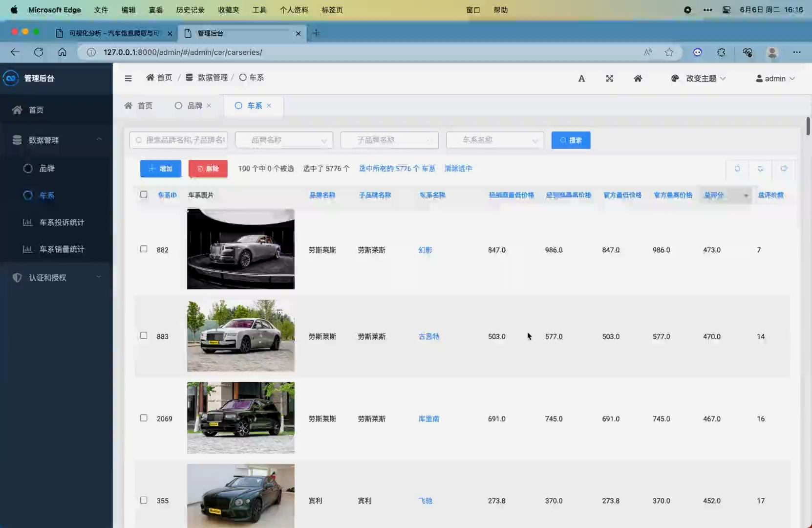This screenshot has height=528, width=812.
Task: Check the row for car ID 355
Action: [144, 500]
